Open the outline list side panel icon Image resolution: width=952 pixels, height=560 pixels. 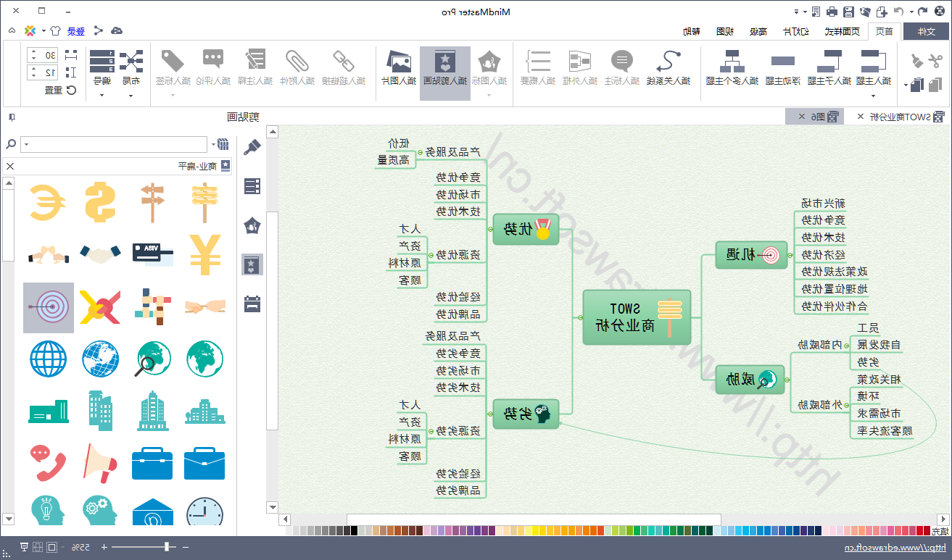[x=252, y=187]
